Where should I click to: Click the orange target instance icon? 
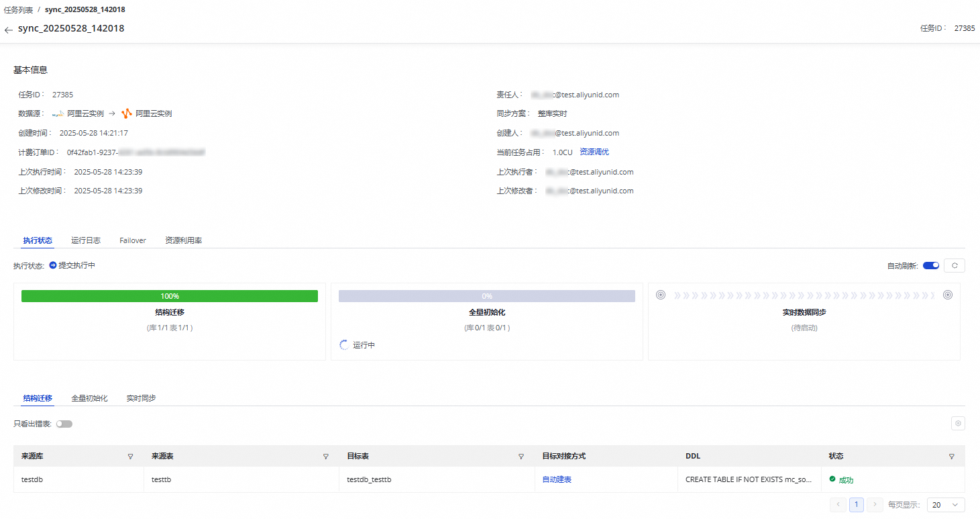coord(127,113)
